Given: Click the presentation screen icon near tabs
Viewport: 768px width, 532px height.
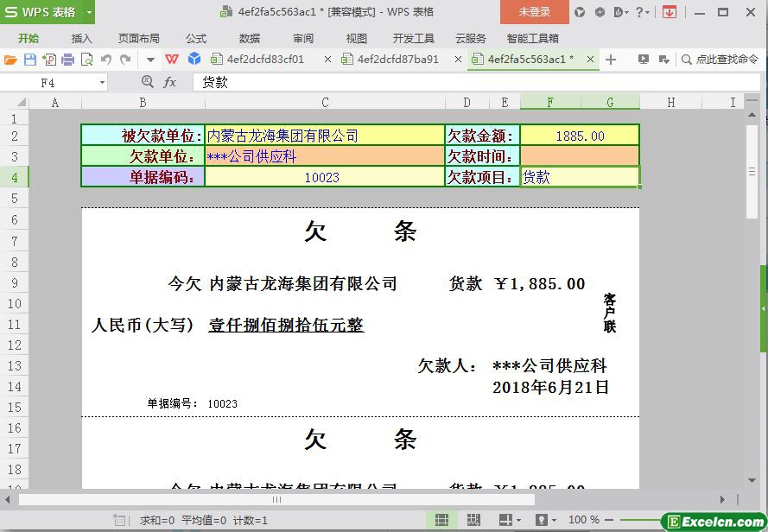Looking at the screenshot, I should pyautogui.click(x=643, y=60).
